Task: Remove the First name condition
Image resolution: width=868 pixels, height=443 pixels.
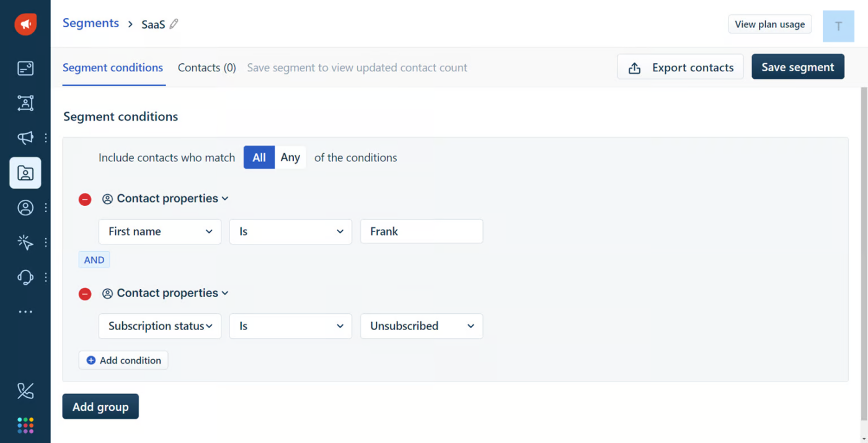Action: pyautogui.click(x=85, y=199)
